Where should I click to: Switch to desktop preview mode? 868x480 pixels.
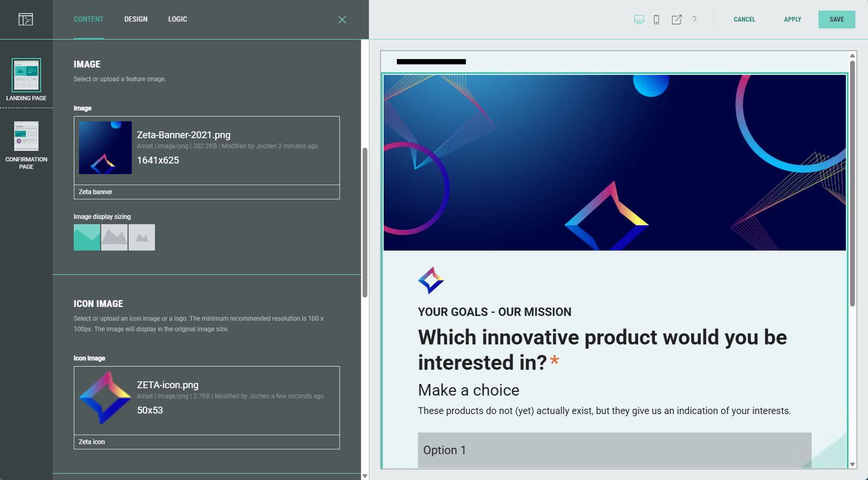coord(639,20)
